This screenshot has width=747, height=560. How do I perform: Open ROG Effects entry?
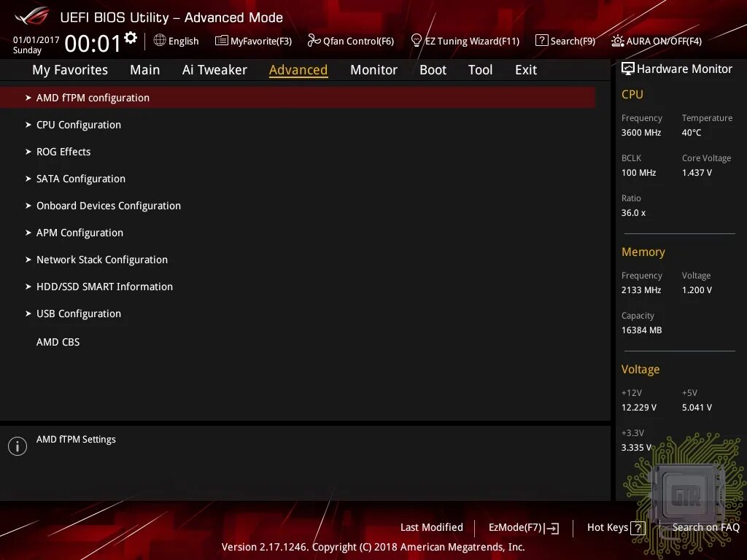pos(63,152)
